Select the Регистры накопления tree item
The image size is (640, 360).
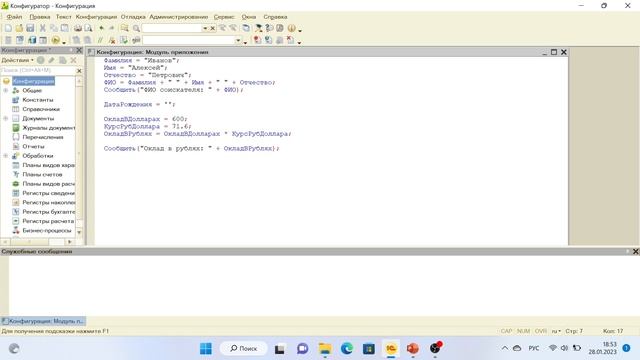point(49,202)
